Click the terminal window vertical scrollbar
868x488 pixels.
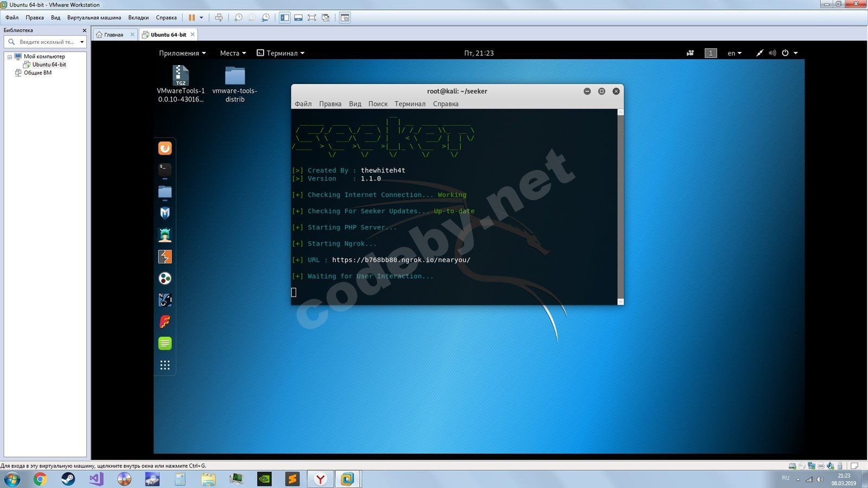point(621,207)
